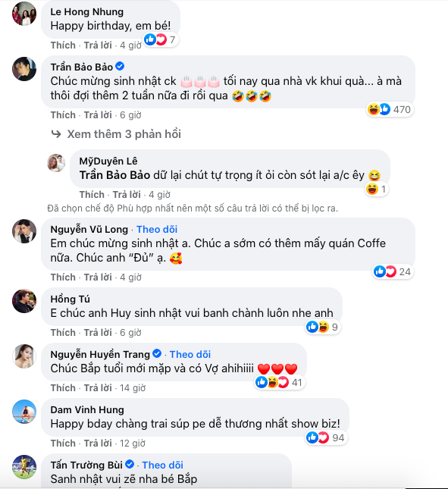Screen dimensions: 448x489
Task: Open reactions on Nguyễn Huyền Trang's comment (41)
Action: coord(280,382)
